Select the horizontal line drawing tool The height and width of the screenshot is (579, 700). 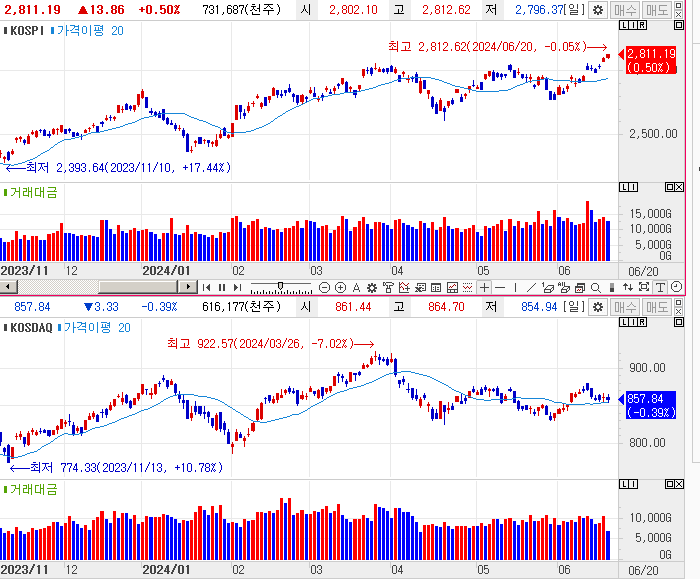pyautogui.click(x=500, y=287)
